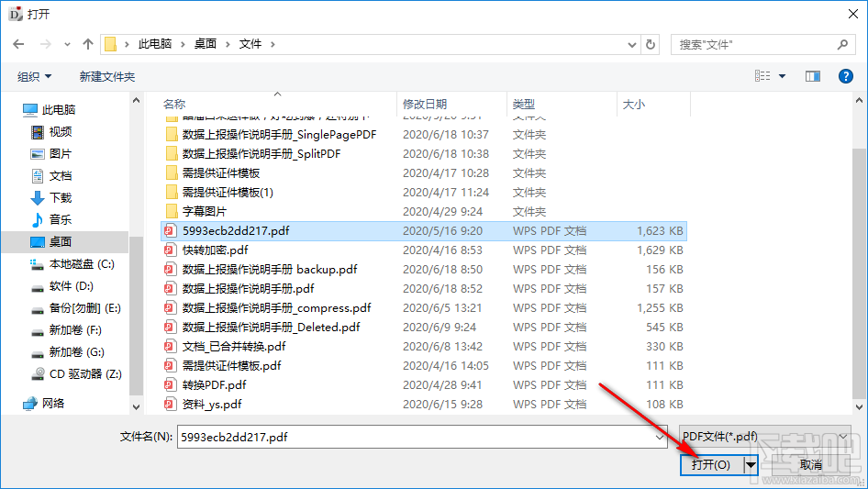The height and width of the screenshot is (489, 868).
Task: Open 下载 in the sidebar
Action: (61, 197)
